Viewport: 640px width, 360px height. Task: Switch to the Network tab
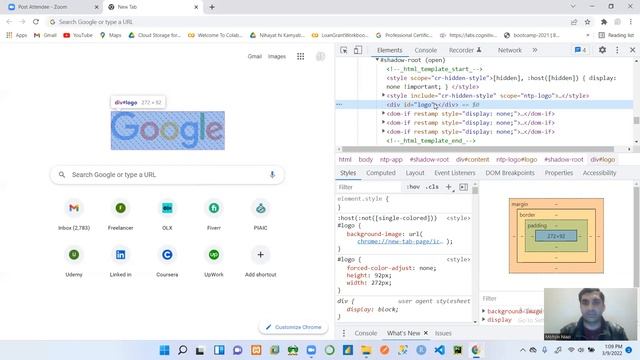[x=509, y=50]
